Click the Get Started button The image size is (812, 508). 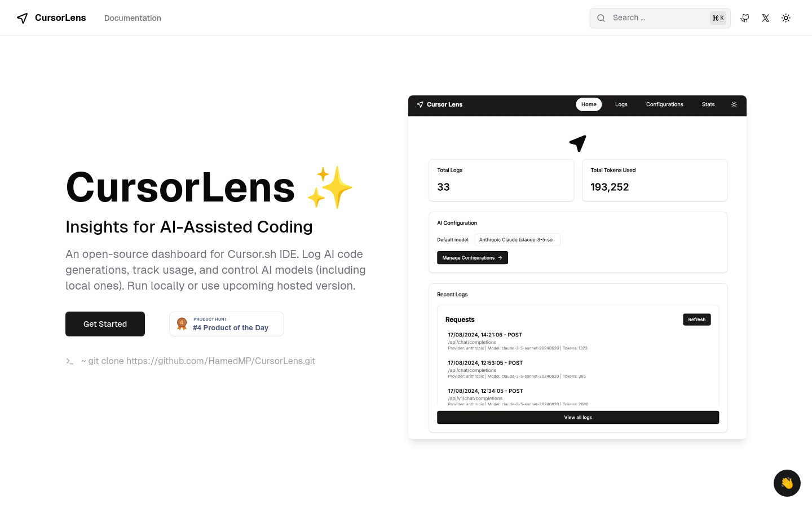[105, 323]
